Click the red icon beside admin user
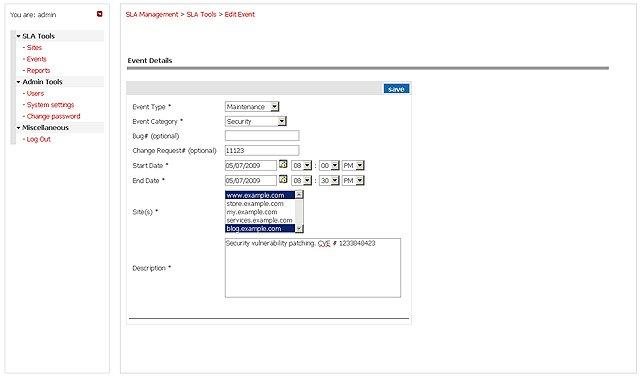The width and height of the screenshot is (640, 377). click(100, 14)
